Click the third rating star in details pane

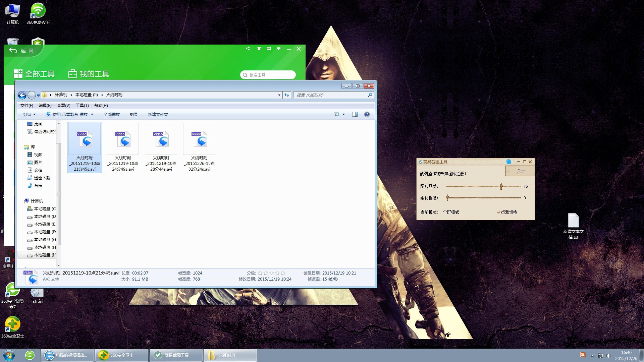[x=271, y=273]
